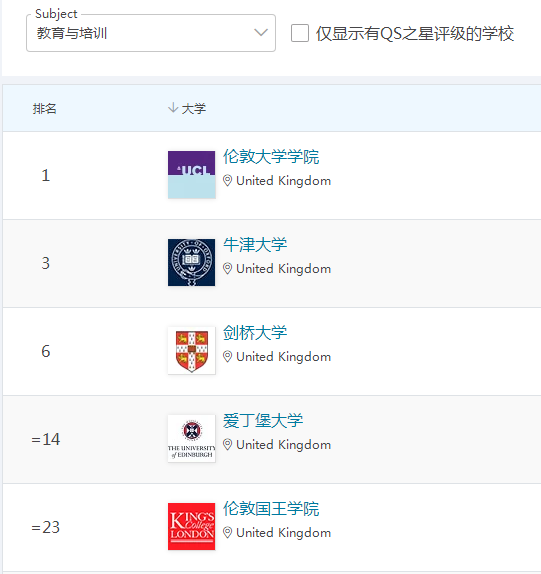Click location pin under 牛津大学
This screenshot has width=541, height=574.
227,269
